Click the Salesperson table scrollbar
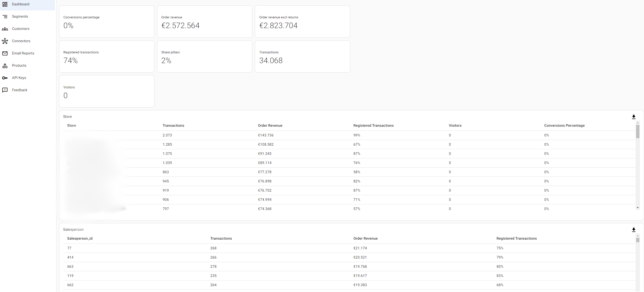The height and width of the screenshot is (292, 644). 638,240
